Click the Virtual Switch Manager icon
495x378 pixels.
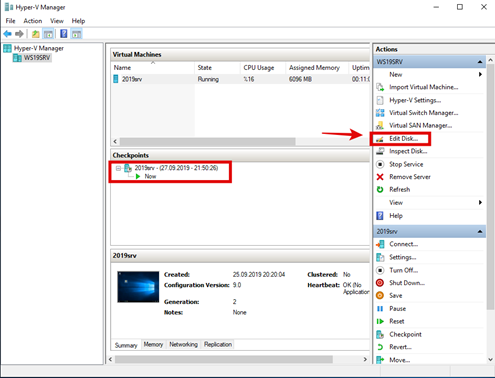[x=380, y=113]
